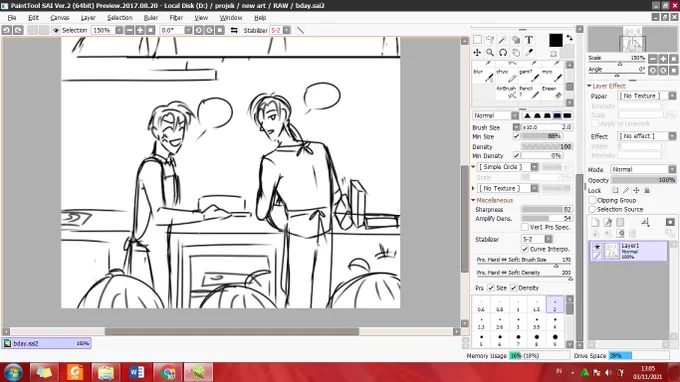680x382 pixels.
Task: Open the brush No Texture dropdown
Action: tap(507, 189)
